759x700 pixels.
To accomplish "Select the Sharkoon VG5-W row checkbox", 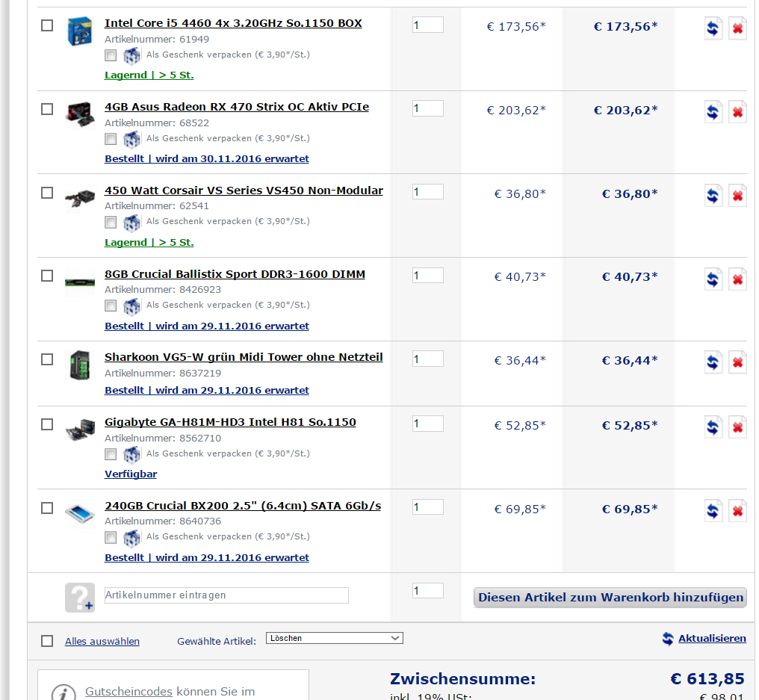I will (47, 359).
